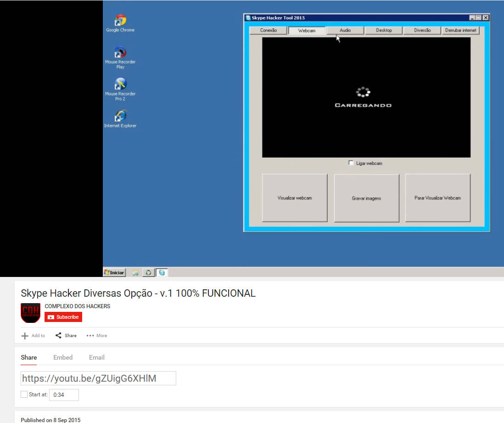Click the Skype Hacker Tool title icon
The image size is (504, 423).
coord(248,18)
